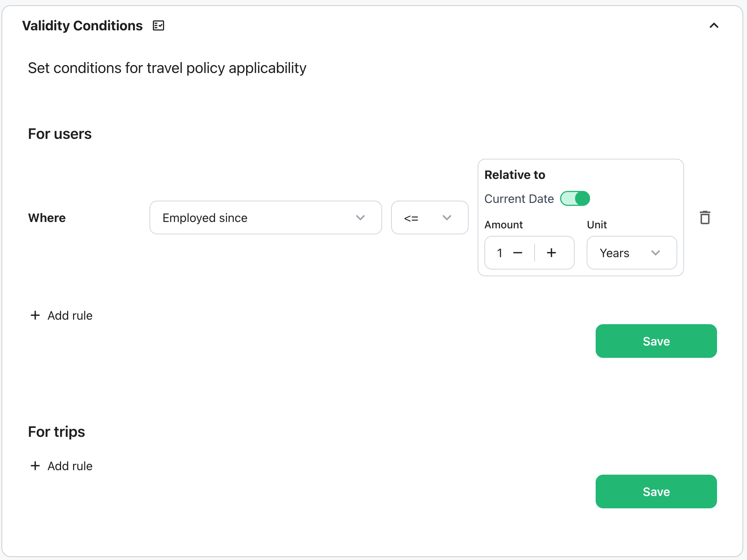
Task: Save the For trips conditions
Action: pos(656,491)
